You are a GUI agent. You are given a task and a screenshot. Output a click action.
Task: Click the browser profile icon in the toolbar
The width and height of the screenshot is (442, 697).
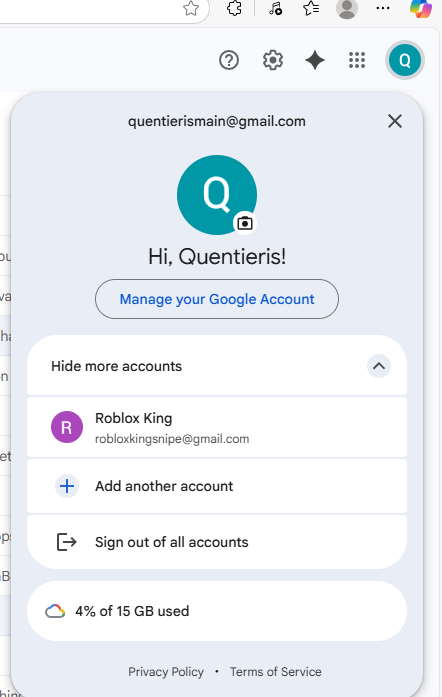point(347,8)
